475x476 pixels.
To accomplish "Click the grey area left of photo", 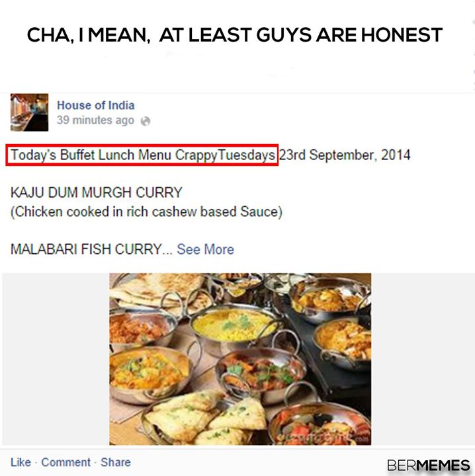I will point(56,359).
